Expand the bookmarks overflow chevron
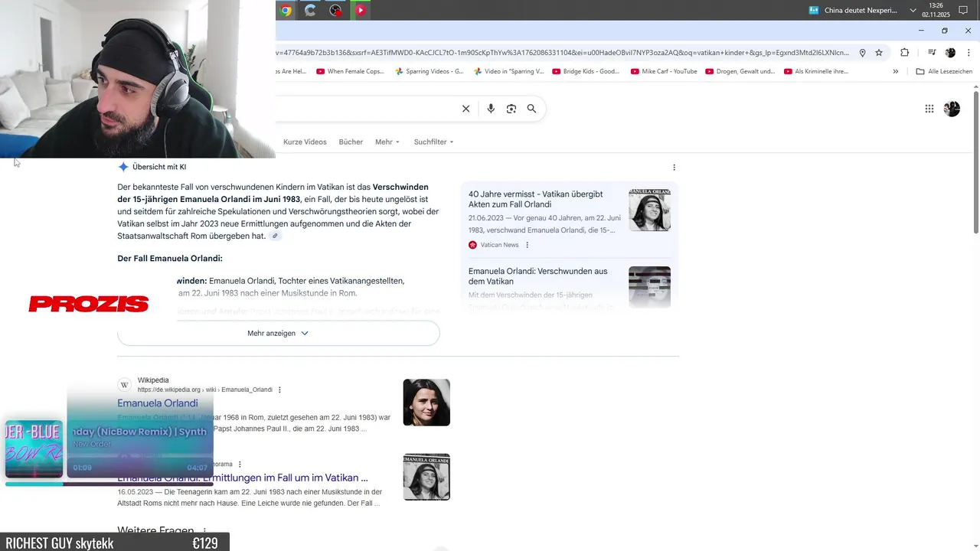Screen dimensions: 980x551 (896, 71)
